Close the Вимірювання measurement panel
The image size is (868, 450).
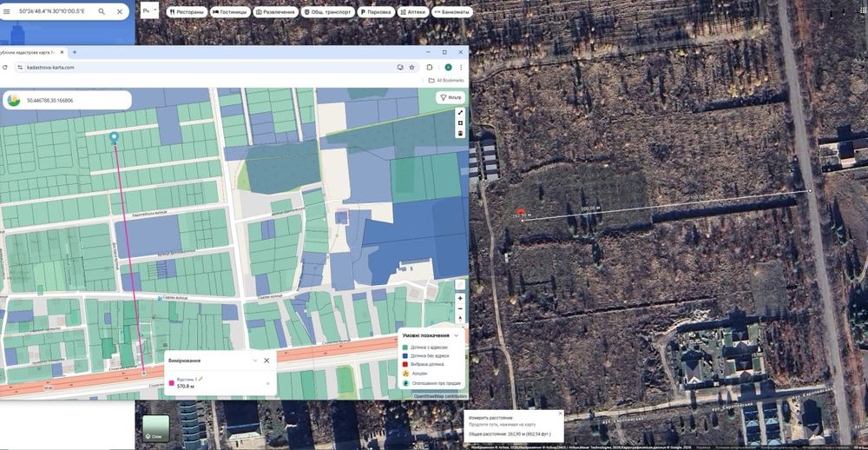point(266,361)
